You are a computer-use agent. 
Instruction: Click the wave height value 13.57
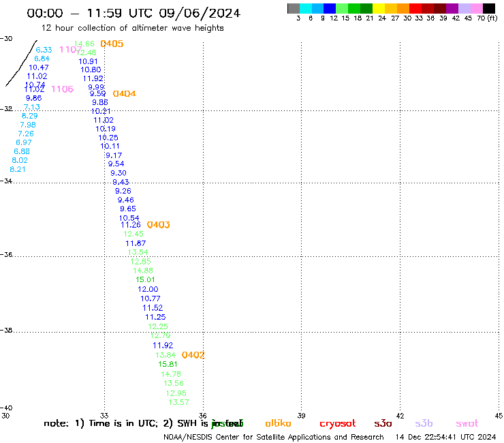point(178,402)
